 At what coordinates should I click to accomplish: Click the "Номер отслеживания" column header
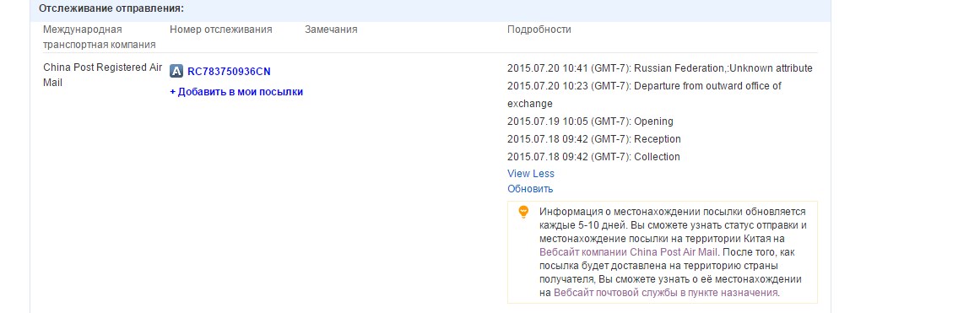pos(220,30)
